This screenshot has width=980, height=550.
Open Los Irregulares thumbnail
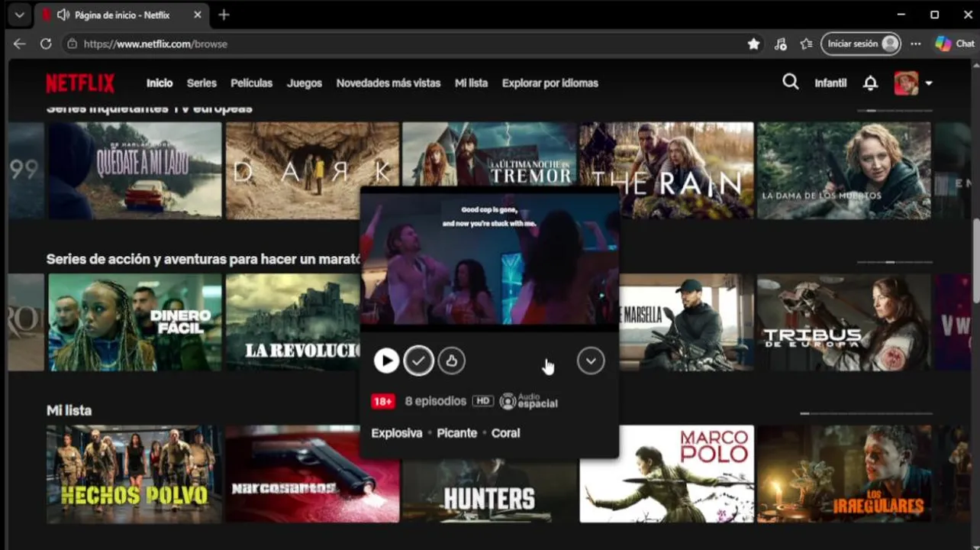pyautogui.click(x=843, y=474)
